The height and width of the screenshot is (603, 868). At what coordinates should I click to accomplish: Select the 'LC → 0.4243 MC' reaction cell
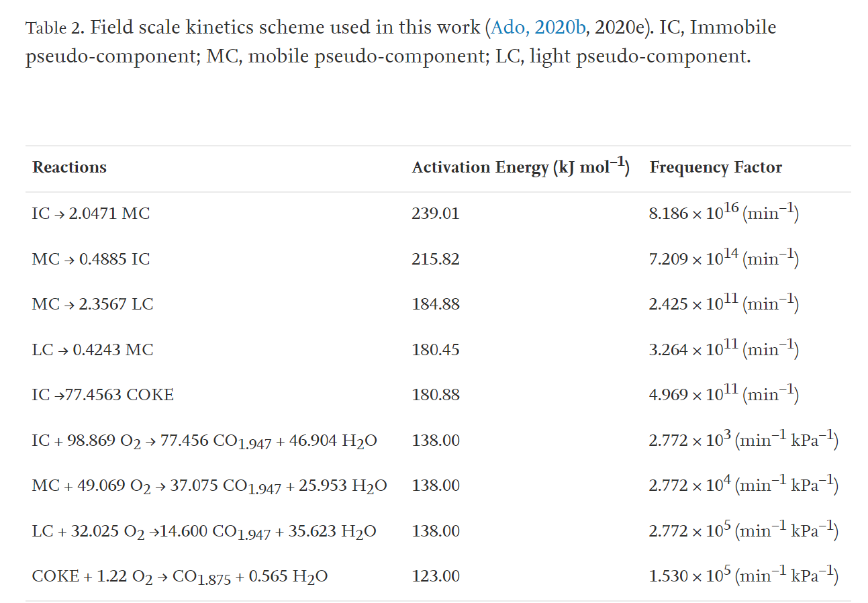pyautogui.click(x=93, y=350)
